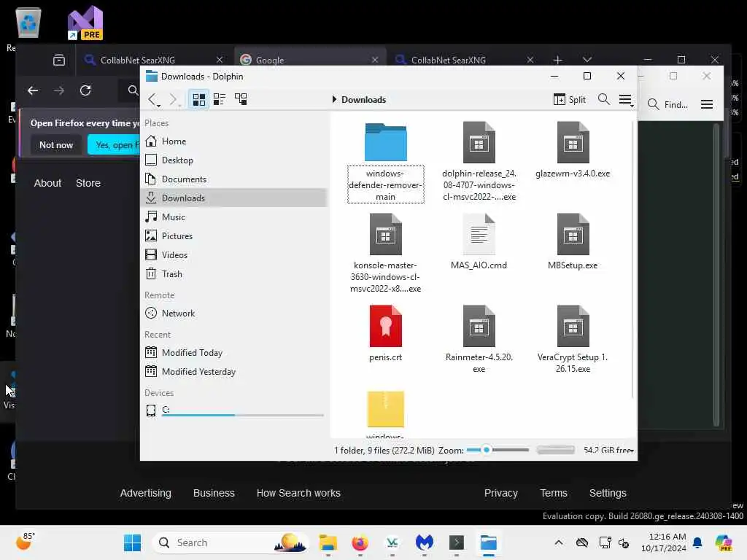Expand Firefox list all tabs chevron

(587, 60)
